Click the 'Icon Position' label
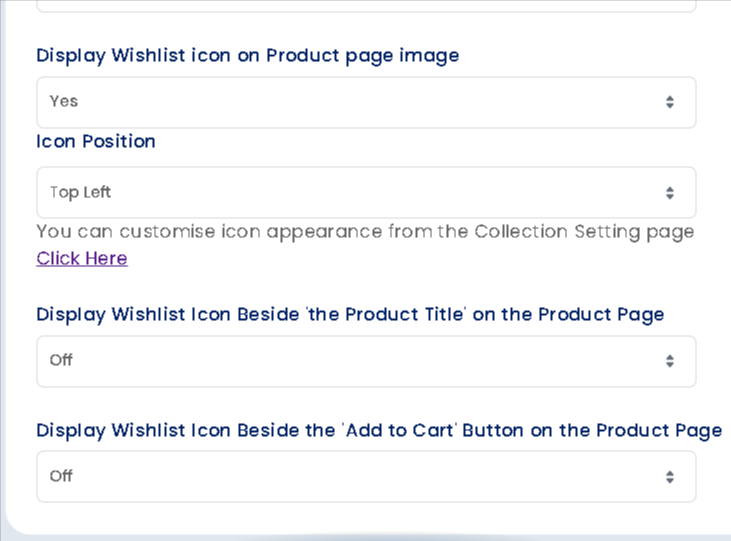 click(96, 141)
